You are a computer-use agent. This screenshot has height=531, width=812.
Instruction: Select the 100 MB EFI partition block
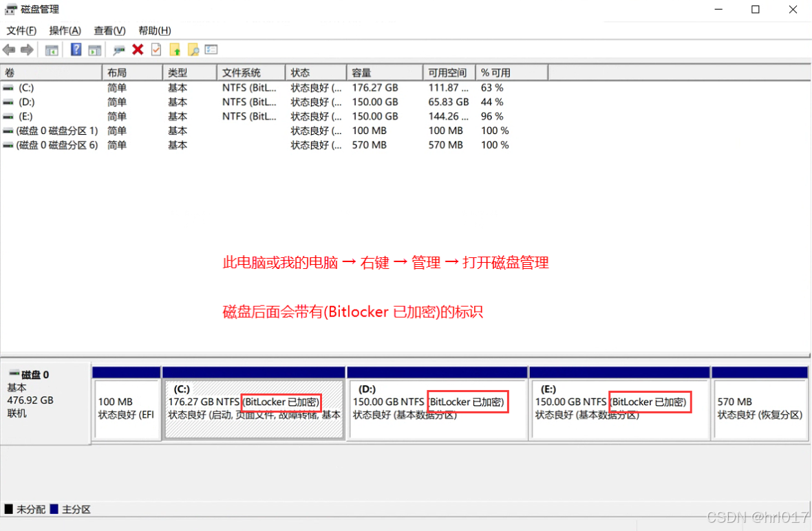coord(127,409)
